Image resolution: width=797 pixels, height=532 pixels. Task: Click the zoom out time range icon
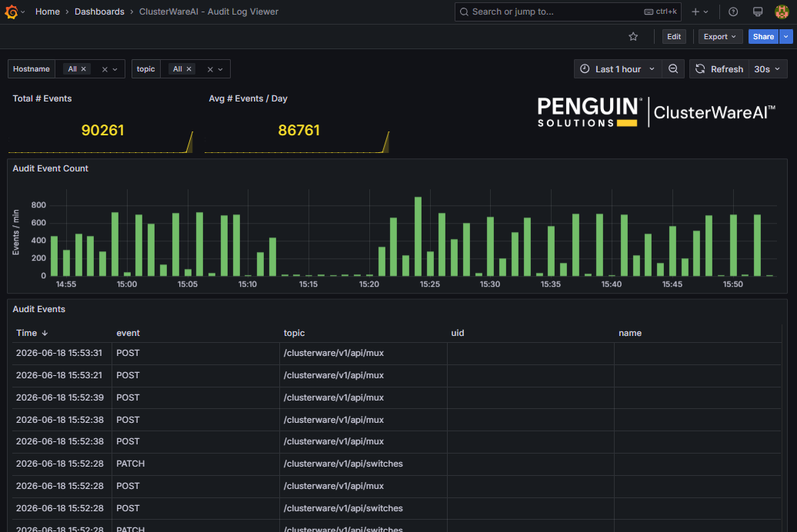coord(673,69)
